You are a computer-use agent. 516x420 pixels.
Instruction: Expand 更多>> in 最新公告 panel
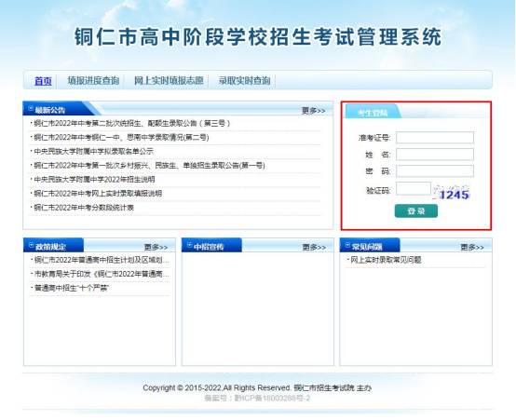[313, 111]
